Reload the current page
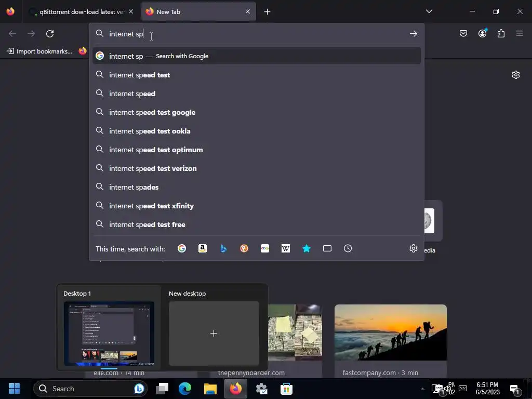Image resolution: width=532 pixels, height=399 pixels. 50,34
